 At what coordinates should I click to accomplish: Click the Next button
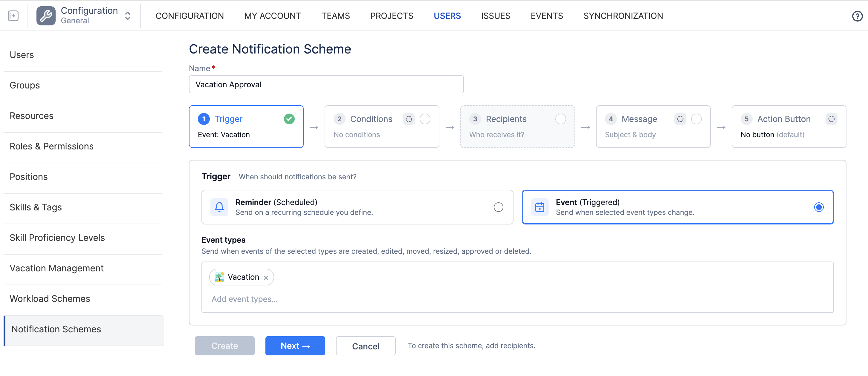(295, 346)
